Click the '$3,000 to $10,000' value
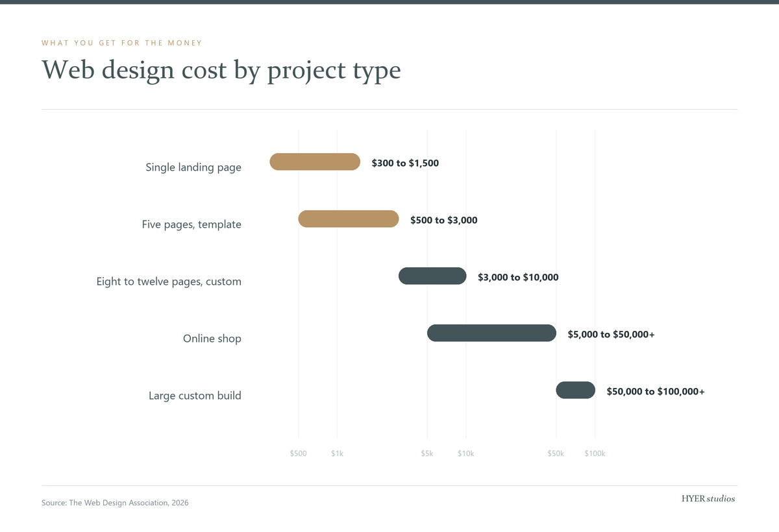 [518, 278]
